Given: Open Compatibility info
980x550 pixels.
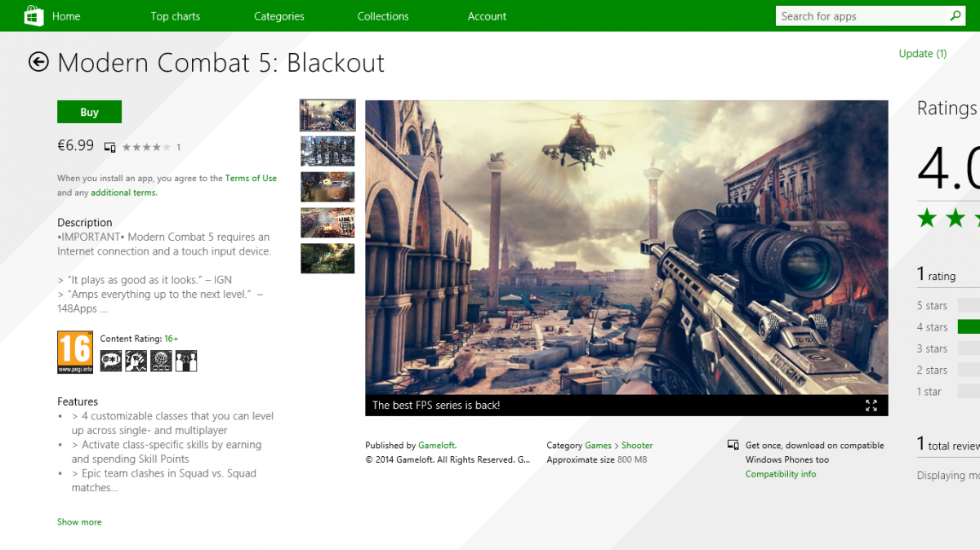Looking at the screenshot, I should (781, 474).
